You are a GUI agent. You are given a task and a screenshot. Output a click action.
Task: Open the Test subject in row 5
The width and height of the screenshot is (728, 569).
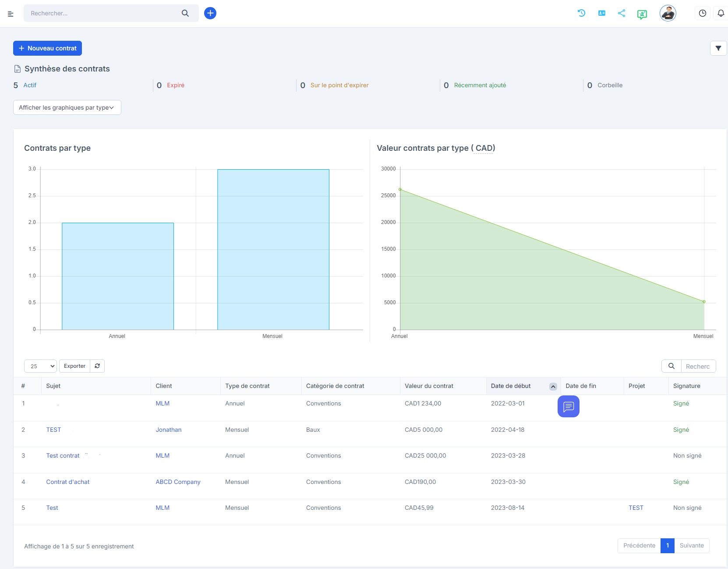[x=52, y=508]
